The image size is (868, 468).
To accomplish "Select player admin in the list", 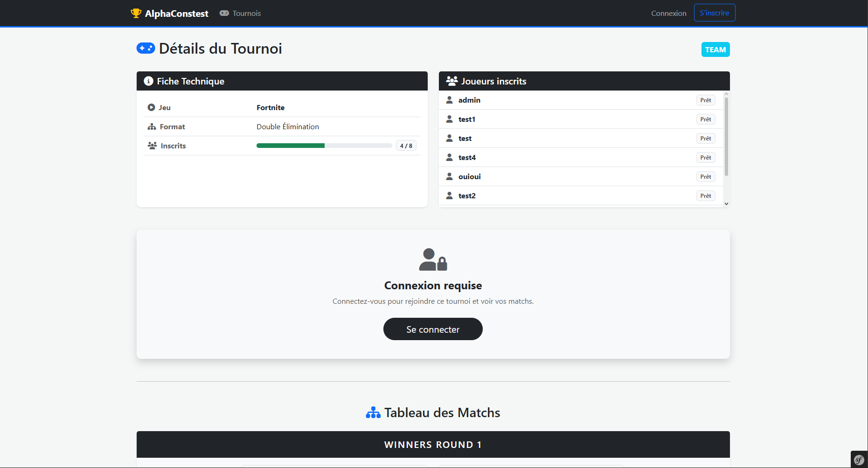I will pyautogui.click(x=581, y=100).
